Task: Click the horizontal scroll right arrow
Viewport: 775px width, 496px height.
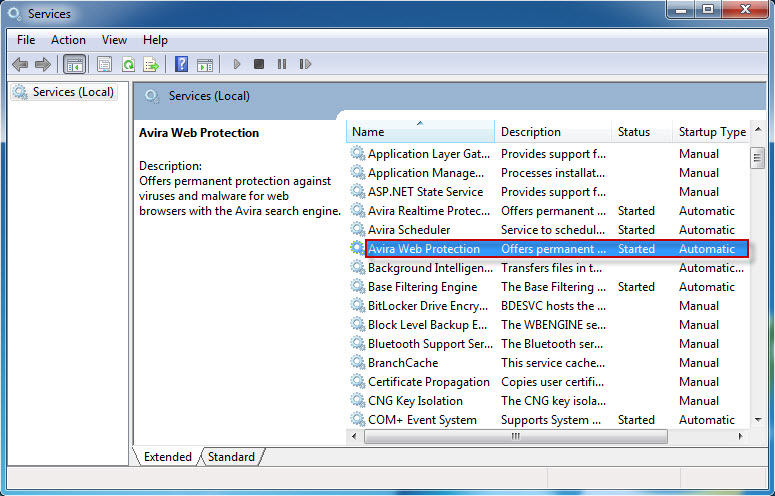Action: [741, 436]
